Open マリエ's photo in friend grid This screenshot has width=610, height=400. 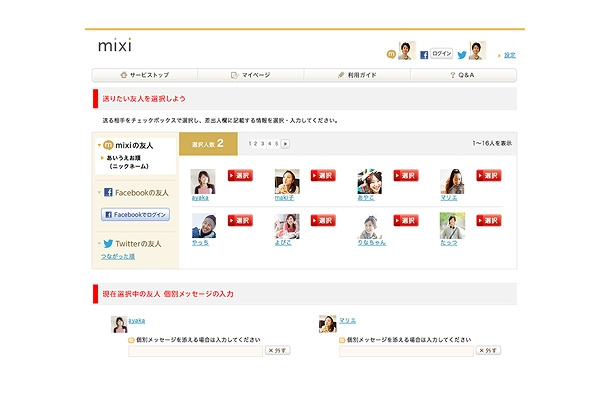tap(452, 181)
